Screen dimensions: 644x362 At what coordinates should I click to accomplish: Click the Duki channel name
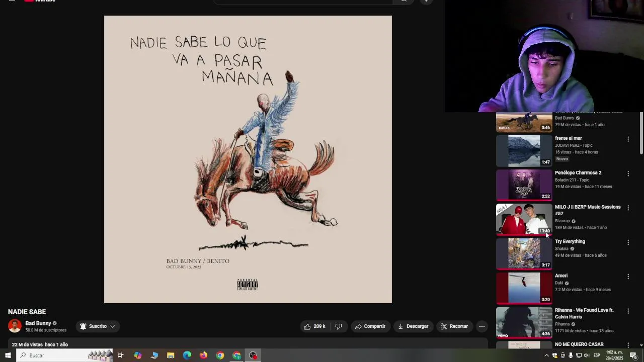559,283
